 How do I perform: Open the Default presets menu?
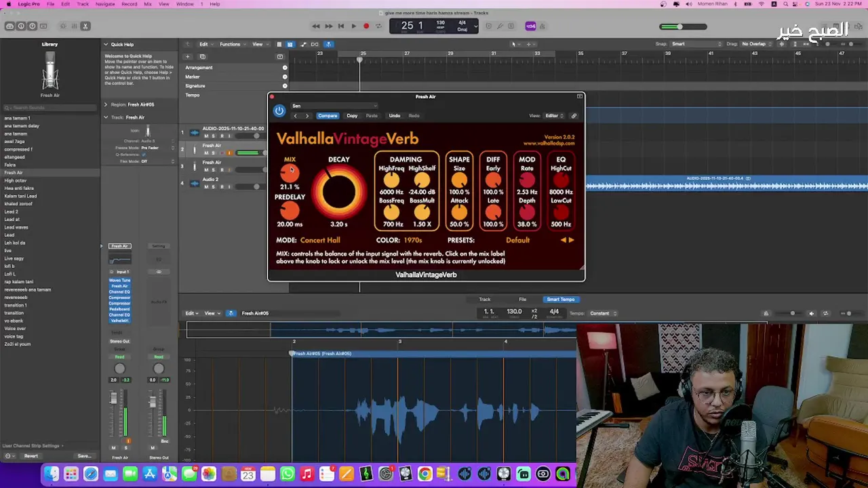tap(517, 240)
